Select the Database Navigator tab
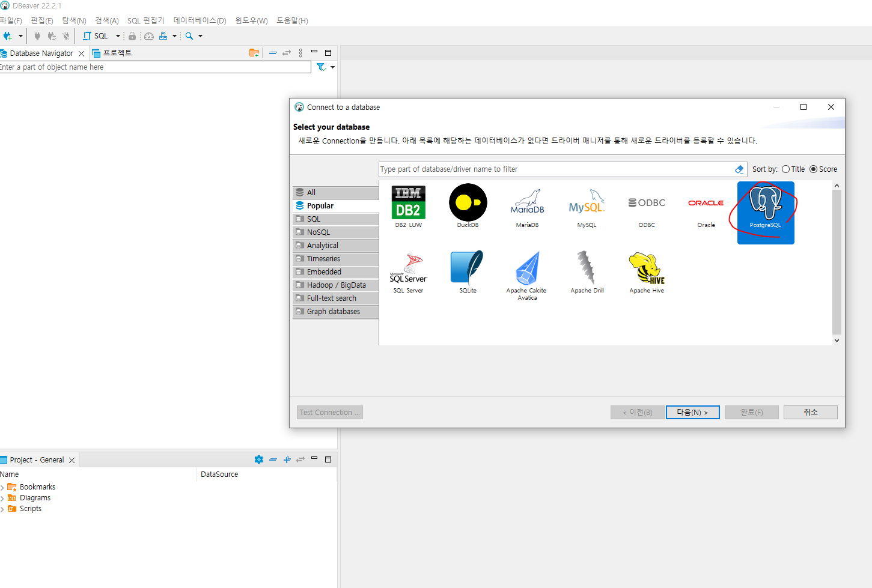Image resolution: width=872 pixels, height=588 pixels. point(41,53)
